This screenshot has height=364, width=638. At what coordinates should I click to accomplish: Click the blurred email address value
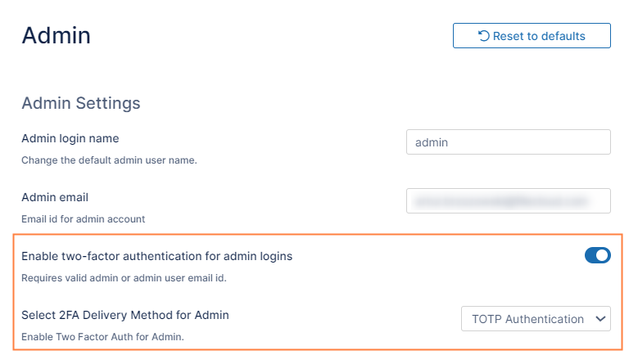501,200
